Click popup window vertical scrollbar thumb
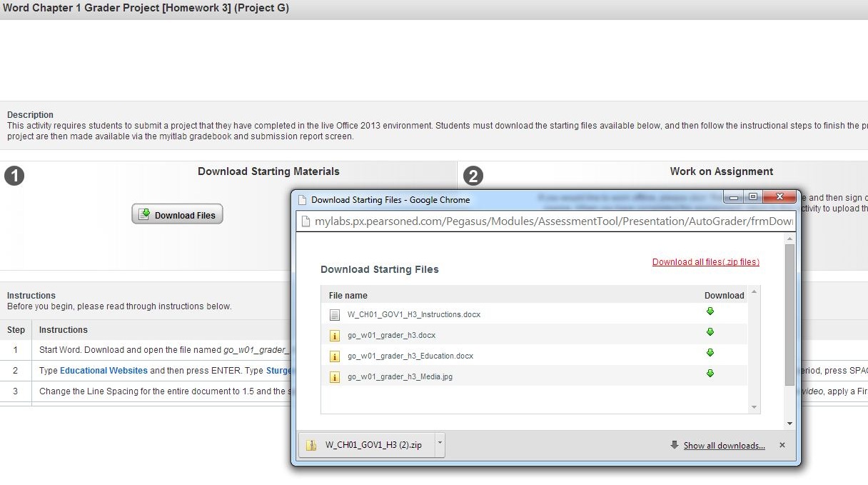 (x=789, y=314)
